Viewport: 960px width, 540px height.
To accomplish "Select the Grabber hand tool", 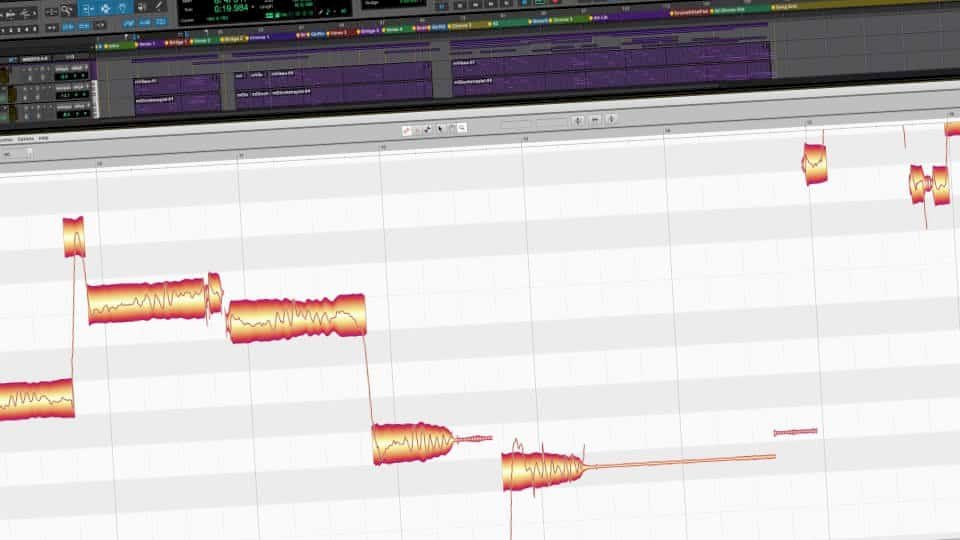I will coord(123,9).
